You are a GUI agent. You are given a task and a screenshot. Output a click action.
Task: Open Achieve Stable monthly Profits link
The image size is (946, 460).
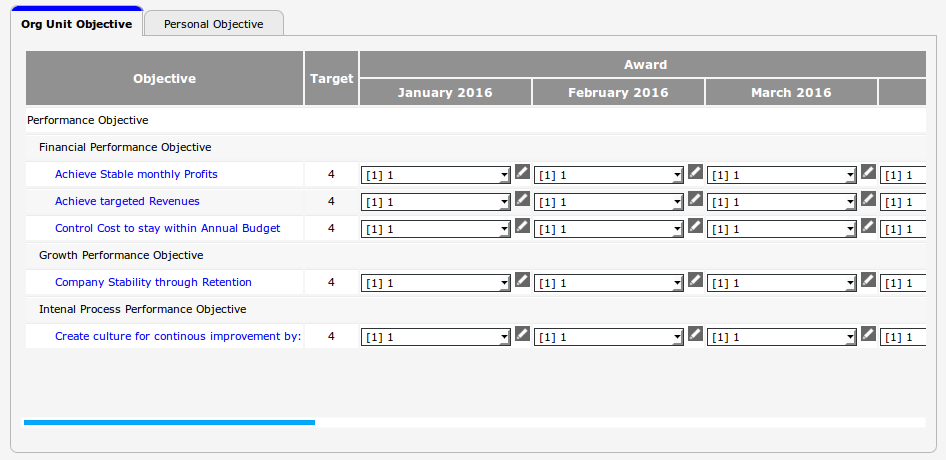pyautogui.click(x=136, y=174)
